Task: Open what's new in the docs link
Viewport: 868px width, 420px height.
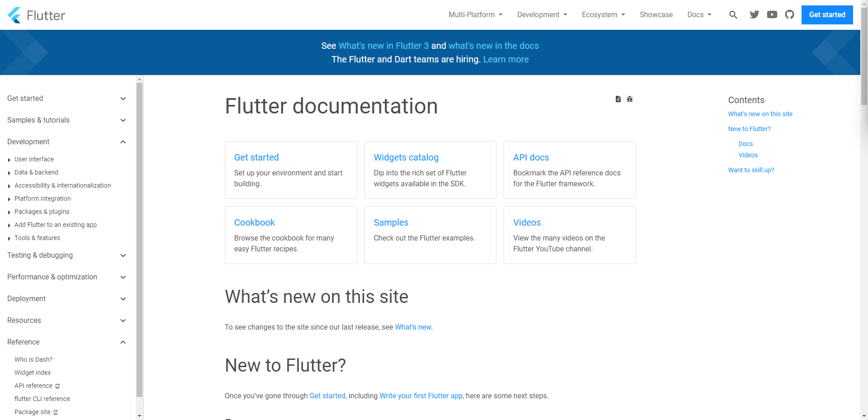Action: [494, 46]
